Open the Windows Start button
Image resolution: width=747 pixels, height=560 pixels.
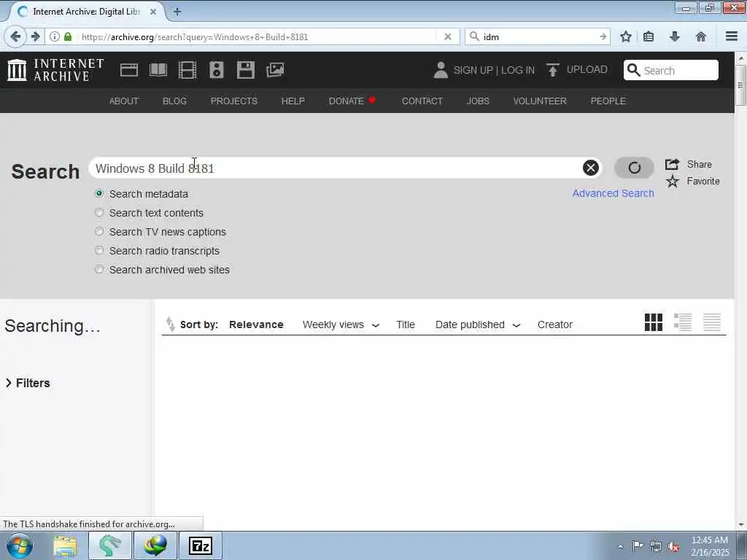[x=20, y=545]
